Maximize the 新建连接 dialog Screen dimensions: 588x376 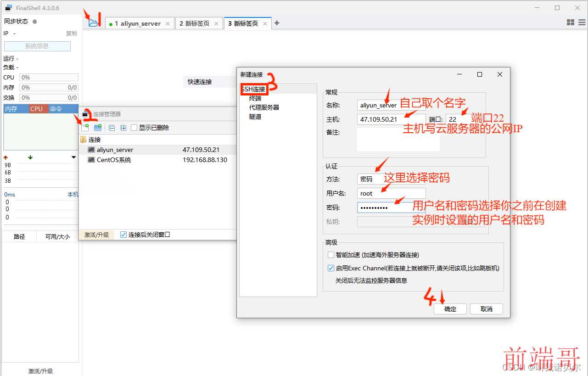480,74
